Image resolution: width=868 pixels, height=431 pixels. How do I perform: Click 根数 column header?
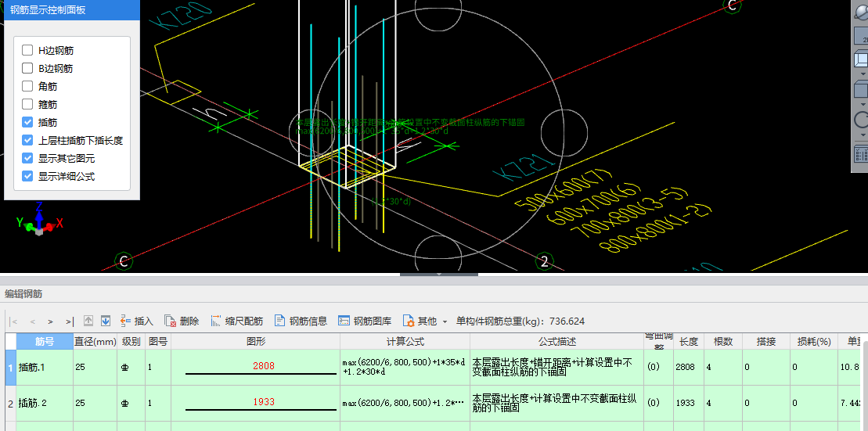click(x=723, y=341)
